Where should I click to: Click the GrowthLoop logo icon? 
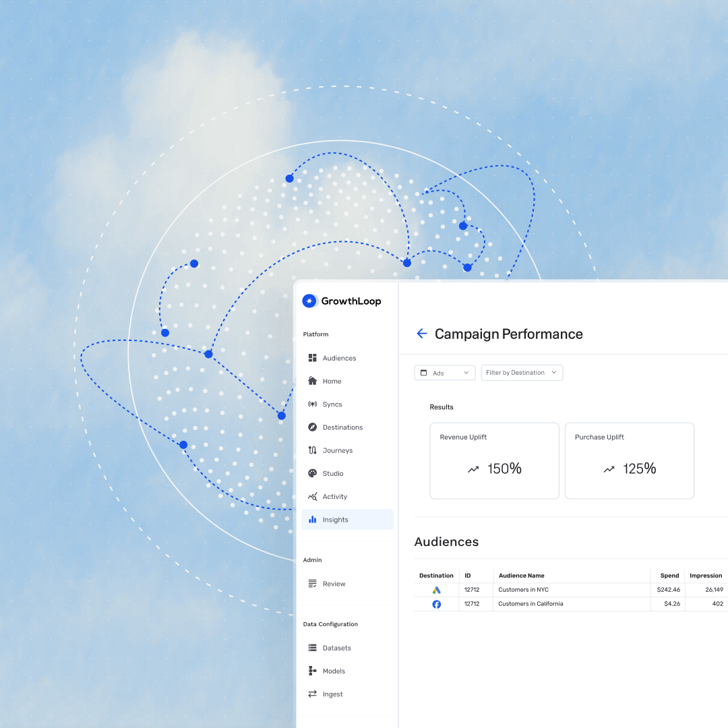[x=310, y=301]
